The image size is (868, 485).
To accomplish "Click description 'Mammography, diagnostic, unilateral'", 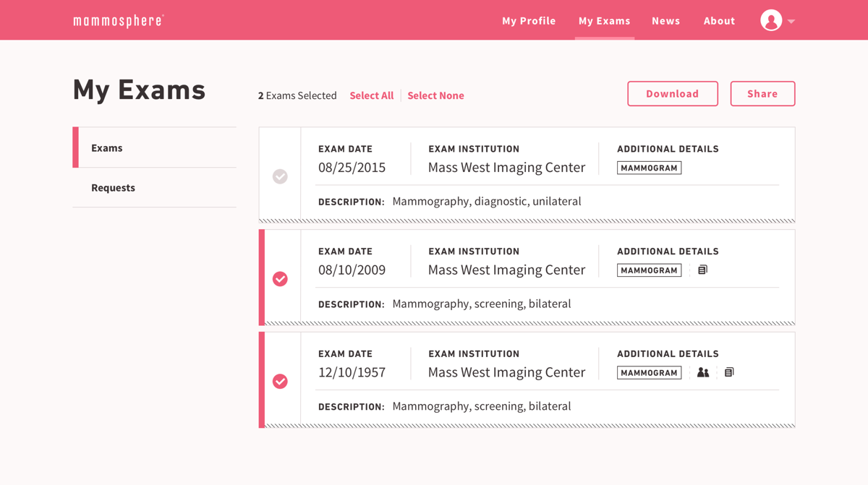I will tap(487, 202).
